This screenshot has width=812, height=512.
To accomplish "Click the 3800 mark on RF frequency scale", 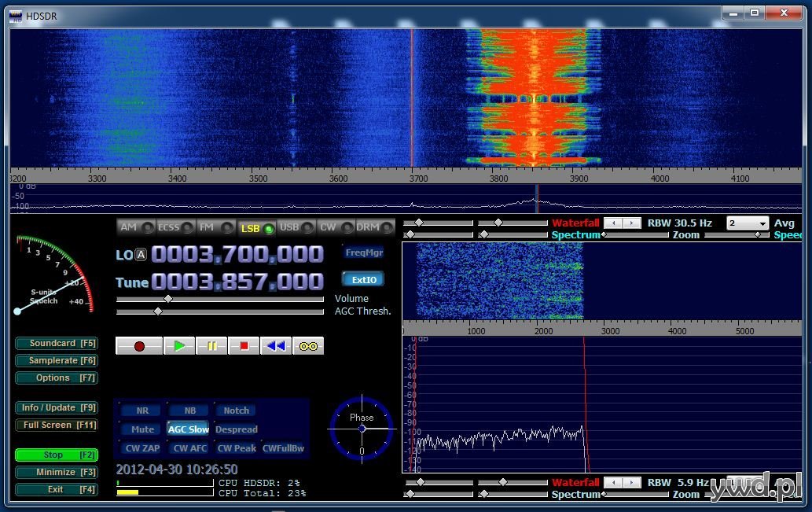I will [498, 179].
